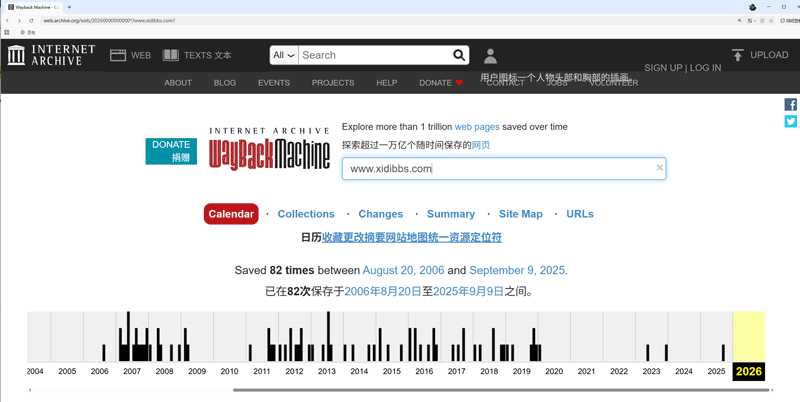Click the translated 网页 link
Screen dimensions: 800x402
pyautogui.click(x=481, y=145)
